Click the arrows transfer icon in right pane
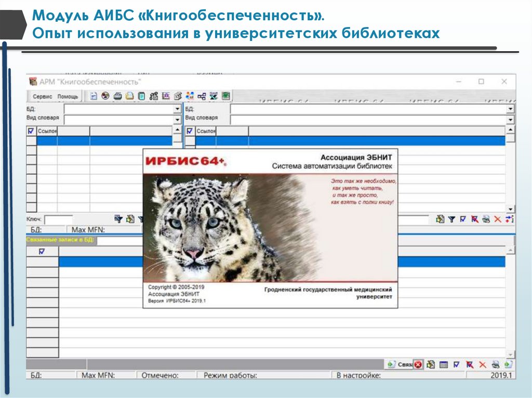The width and height of the screenshot is (532, 398). [509, 219]
